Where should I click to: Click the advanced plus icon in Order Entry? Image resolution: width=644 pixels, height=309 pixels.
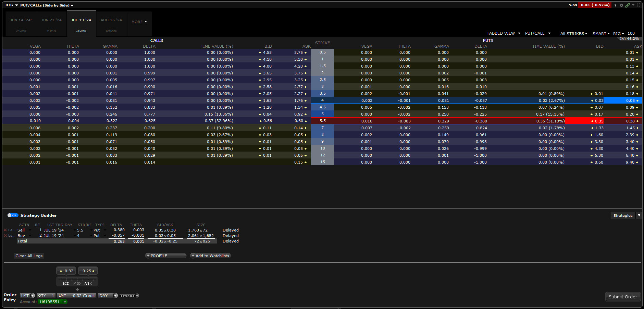[x=137, y=296]
